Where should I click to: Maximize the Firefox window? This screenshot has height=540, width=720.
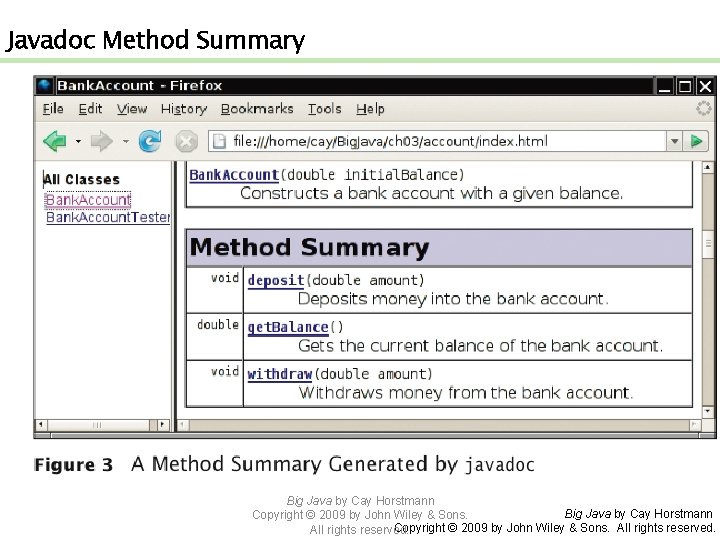(x=685, y=86)
